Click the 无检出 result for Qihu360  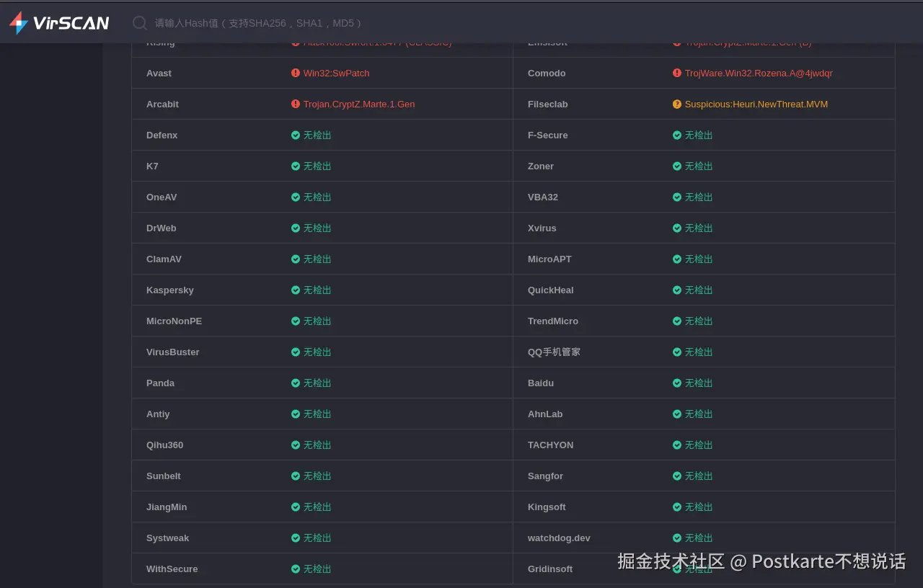pyautogui.click(x=317, y=445)
